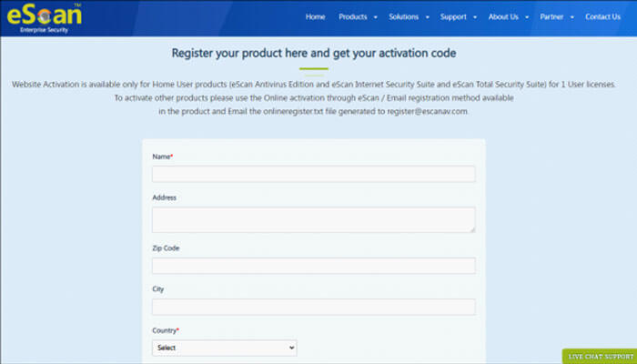Click the Zip Code field label
The image size is (637, 364).
coord(166,248)
